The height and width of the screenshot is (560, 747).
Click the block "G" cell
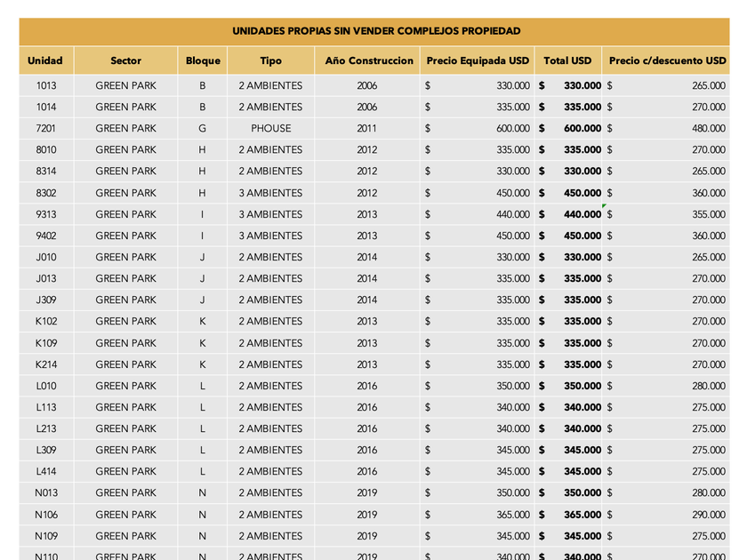point(203,129)
